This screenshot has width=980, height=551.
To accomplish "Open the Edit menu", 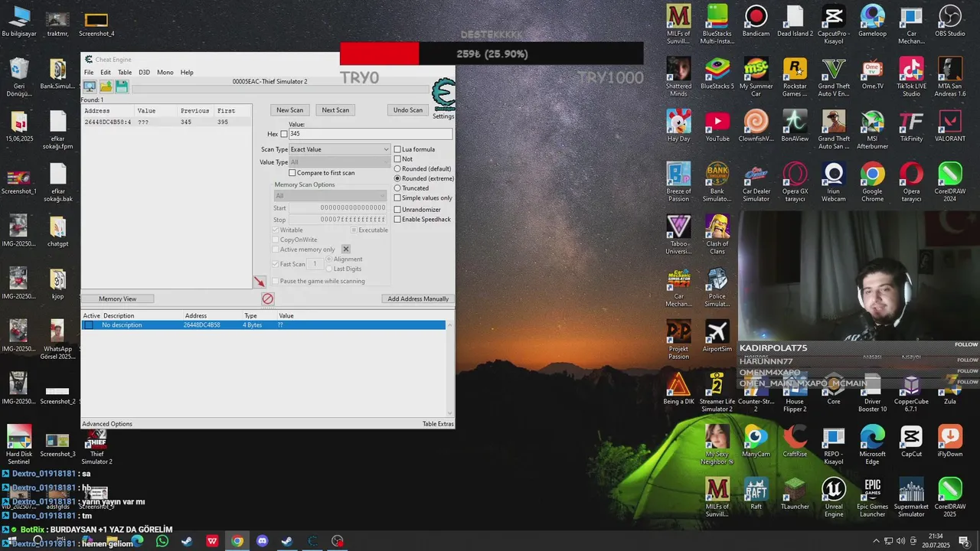I will coord(106,72).
